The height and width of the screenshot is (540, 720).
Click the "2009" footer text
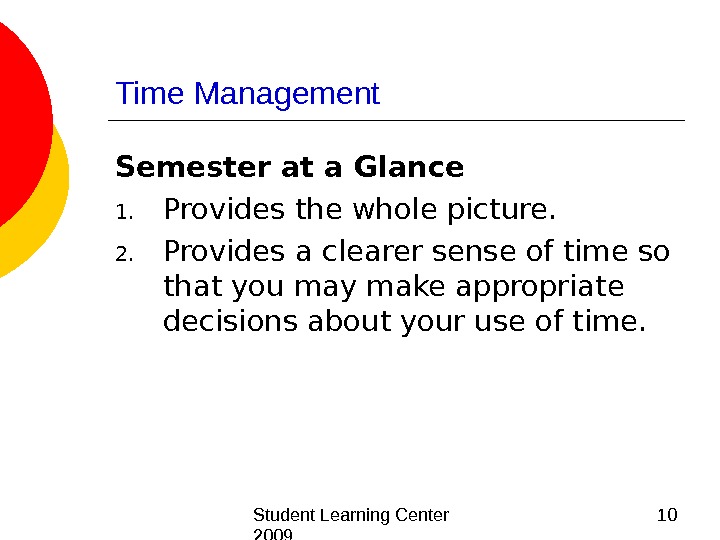pos(273,535)
